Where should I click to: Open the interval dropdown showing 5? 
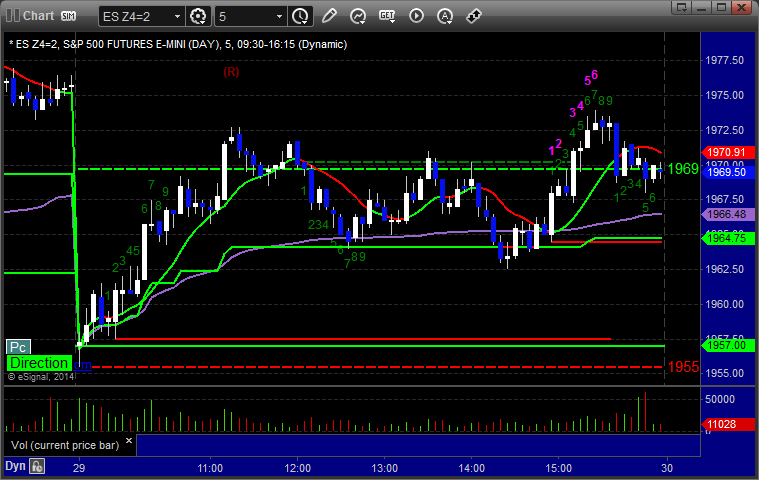(250, 16)
